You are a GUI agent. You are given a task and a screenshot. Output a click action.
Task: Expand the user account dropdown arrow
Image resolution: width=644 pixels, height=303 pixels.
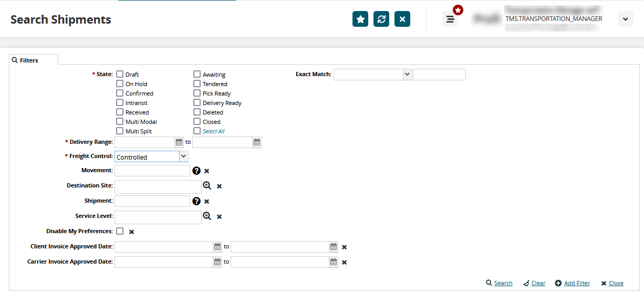coord(625,19)
